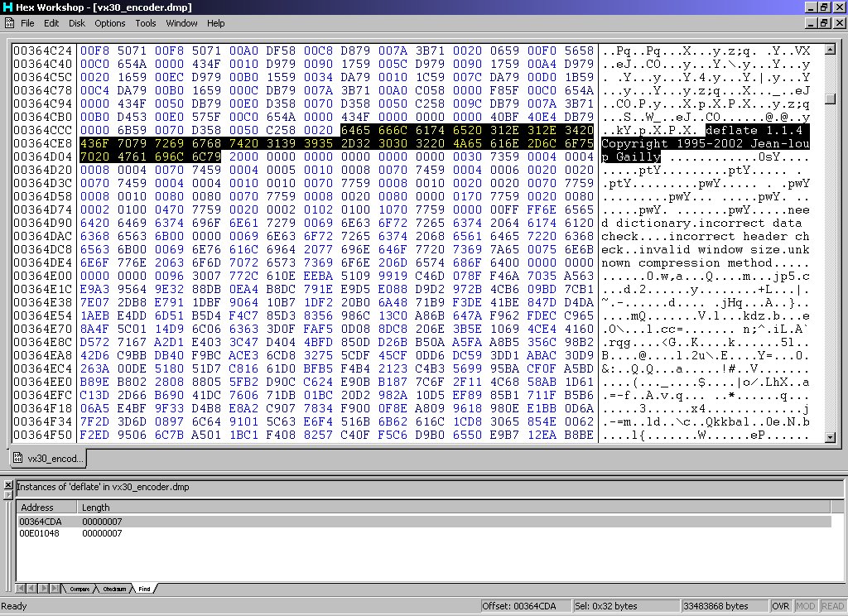The image size is (848, 616).
Task: Click the document icon in menu bar
Action: pyautogui.click(x=9, y=22)
